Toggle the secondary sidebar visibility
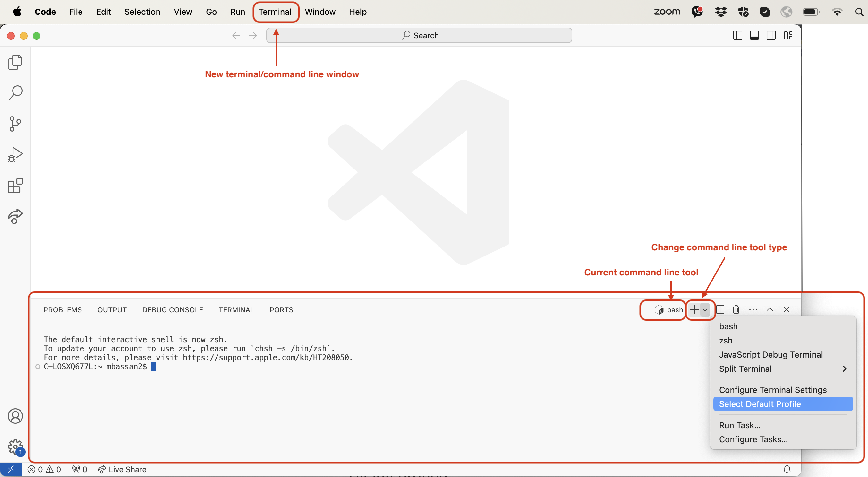868x477 pixels. (x=771, y=35)
